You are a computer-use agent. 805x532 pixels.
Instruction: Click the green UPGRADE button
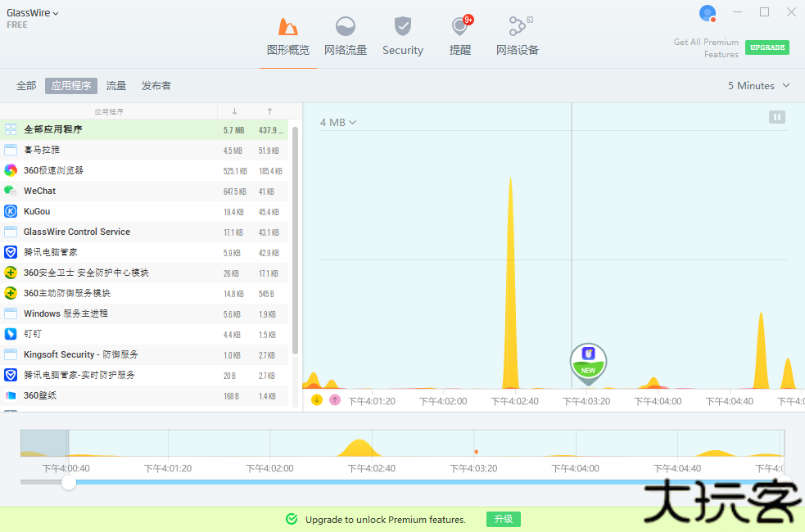pyautogui.click(x=767, y=47)
